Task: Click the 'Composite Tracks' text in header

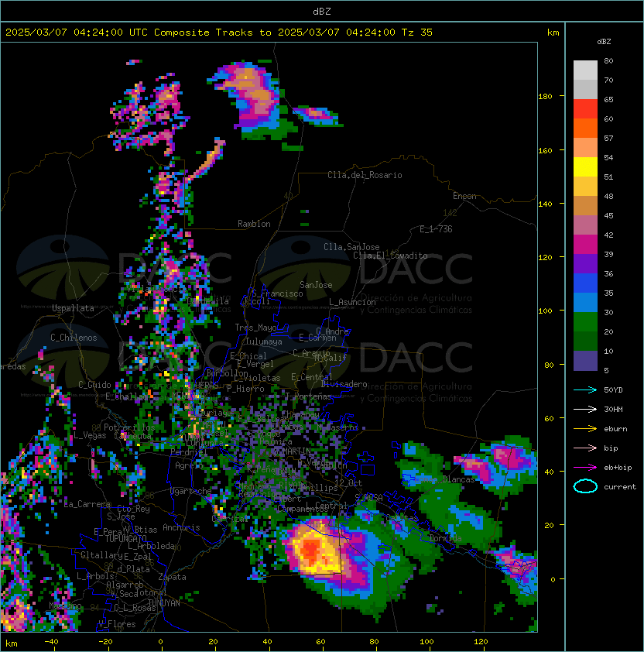Action: 204,33
